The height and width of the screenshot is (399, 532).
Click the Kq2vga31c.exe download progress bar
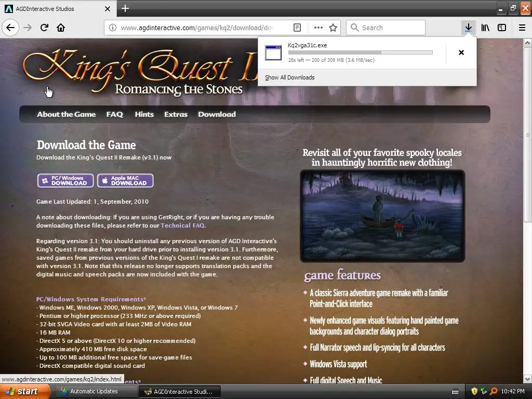coord(360,52)
